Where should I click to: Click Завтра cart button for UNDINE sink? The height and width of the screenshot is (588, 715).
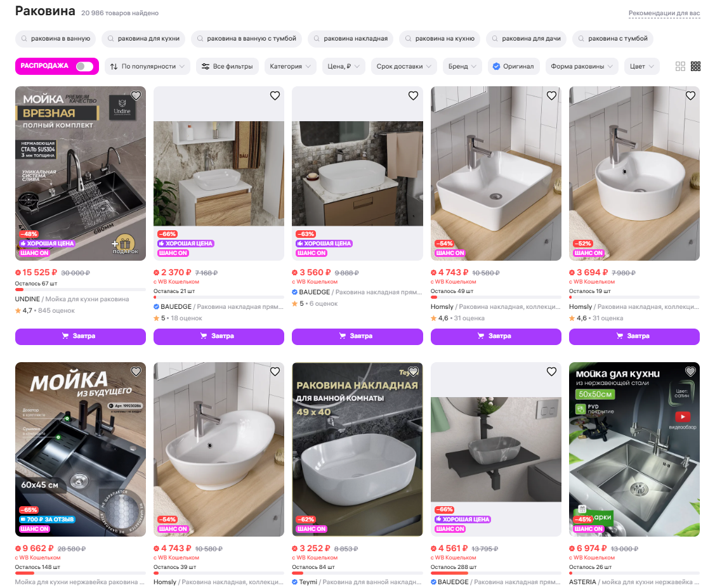point(80,336)
